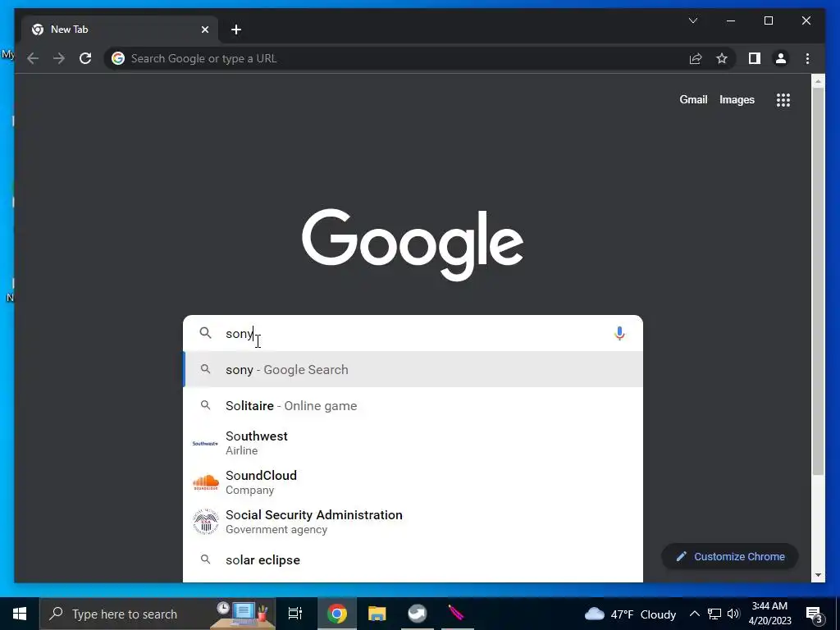Click the Social Security Administration seal
This screenshot has width=840, height=630.
click(206, 522)
